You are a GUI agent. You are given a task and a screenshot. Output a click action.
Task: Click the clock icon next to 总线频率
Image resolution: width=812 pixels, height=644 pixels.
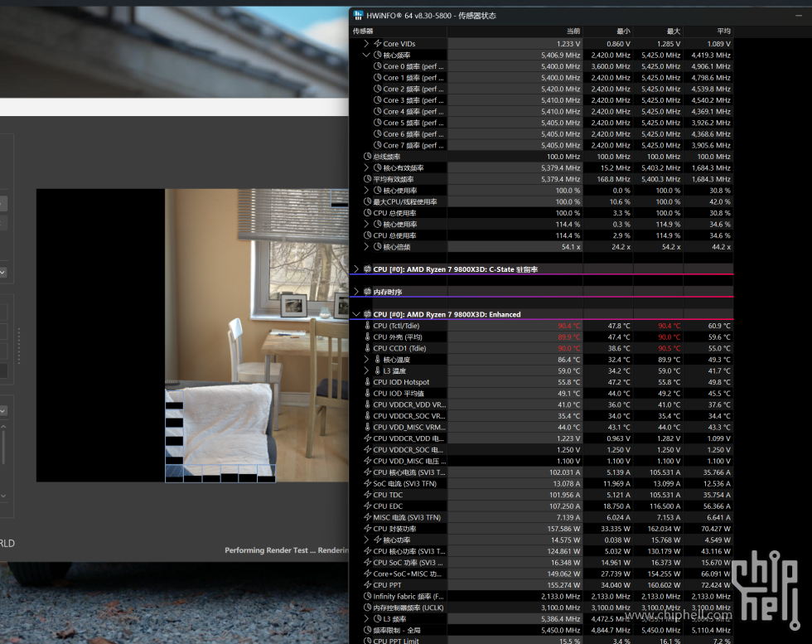click(x=367, y=157)
